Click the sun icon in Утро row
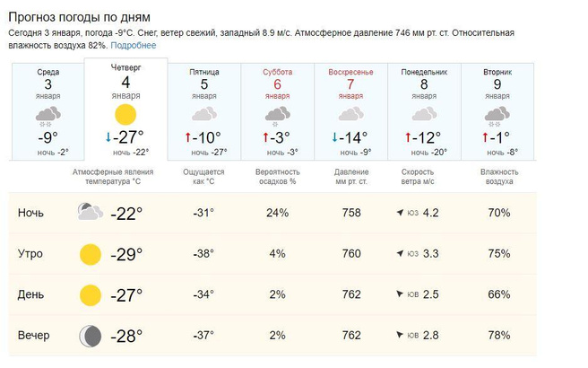Image resolution: width=588 pixels, height=368 pixels. coord(89,254)
